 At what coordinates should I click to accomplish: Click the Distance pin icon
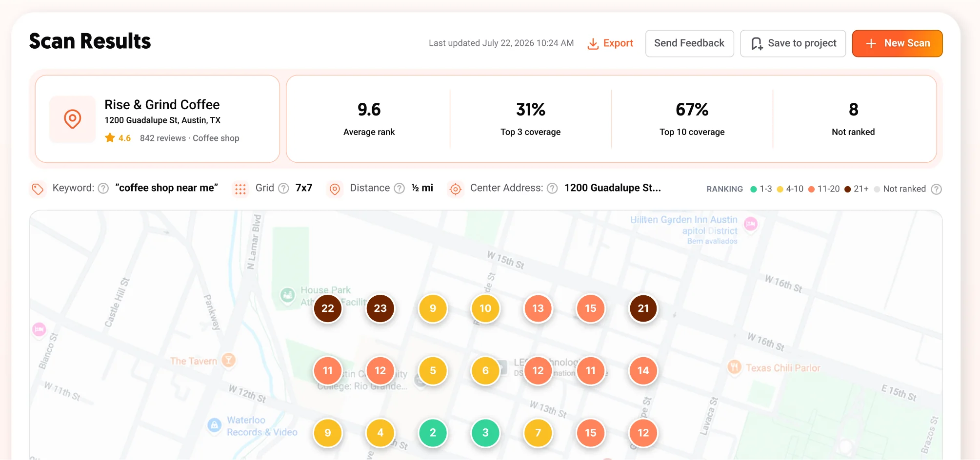335,189
